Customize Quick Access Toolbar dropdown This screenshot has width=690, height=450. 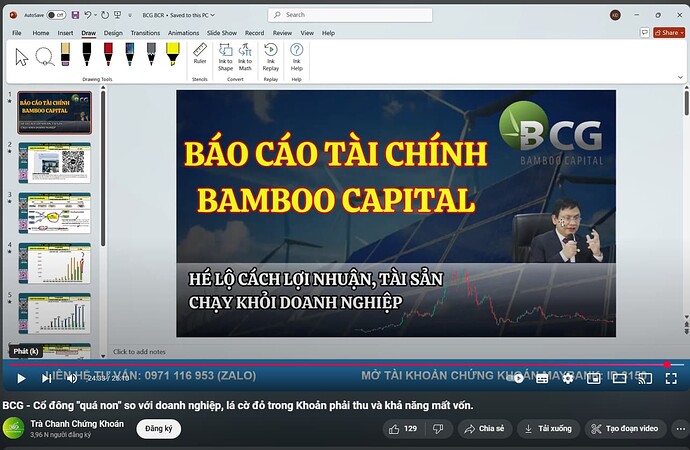point(130,15)
